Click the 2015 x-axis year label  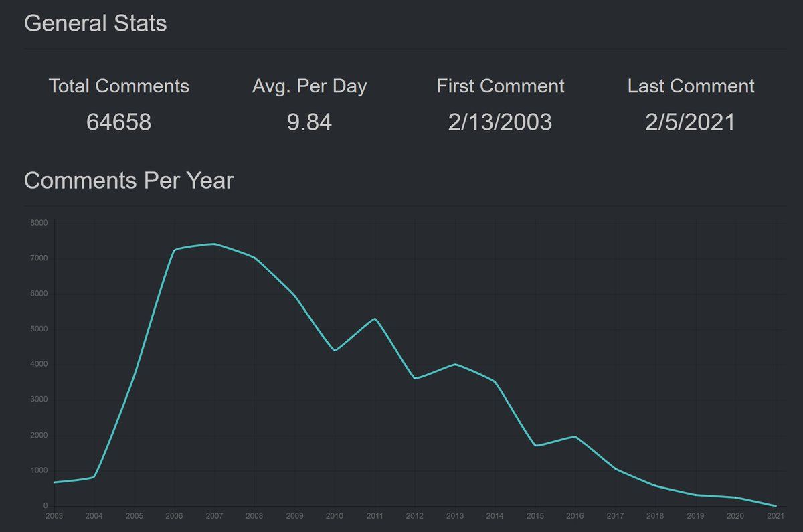[535, 516]
